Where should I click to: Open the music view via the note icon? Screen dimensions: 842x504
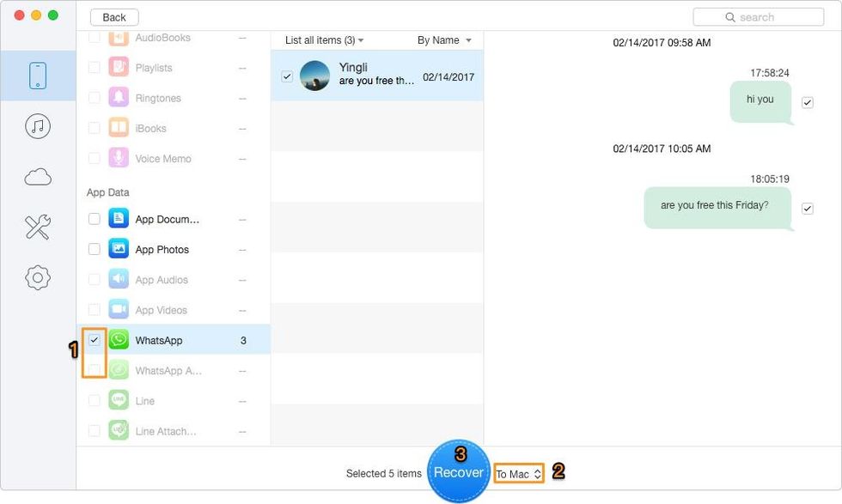click(x=38, y=125)
